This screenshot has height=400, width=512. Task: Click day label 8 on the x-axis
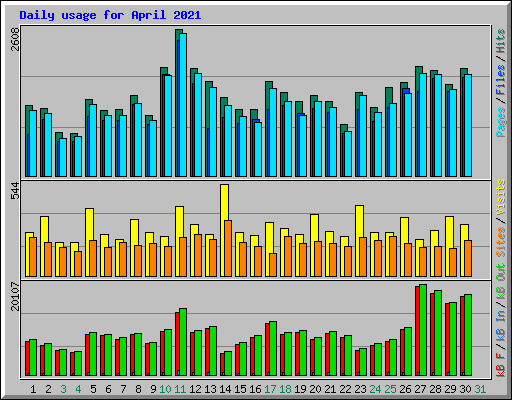click(x=138, y=389)
